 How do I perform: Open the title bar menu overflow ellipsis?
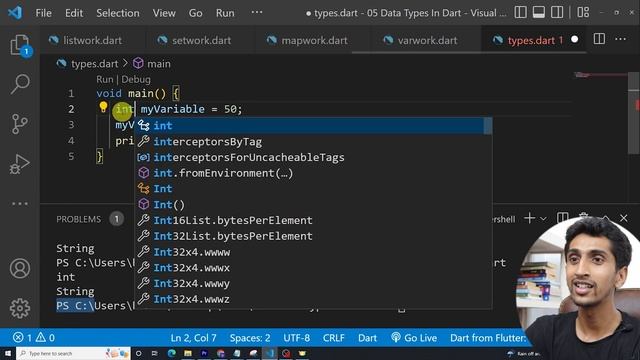coord(257,12)
